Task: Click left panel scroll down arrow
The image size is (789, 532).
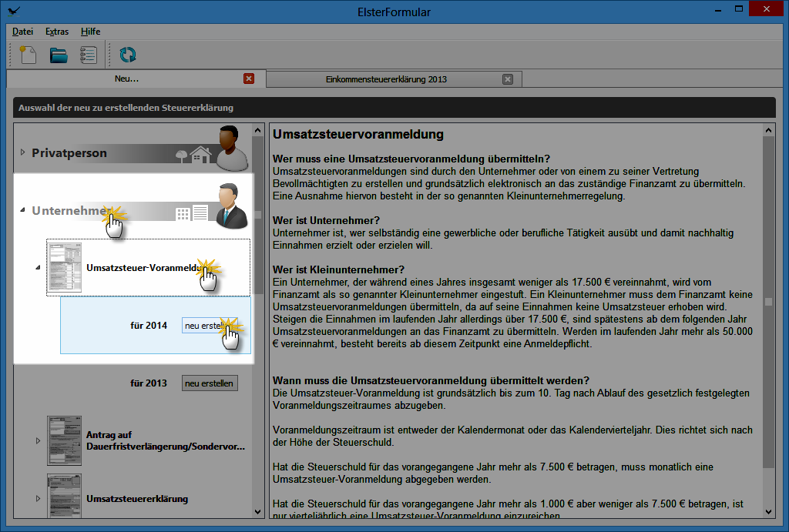Action: tap(258, 512)
